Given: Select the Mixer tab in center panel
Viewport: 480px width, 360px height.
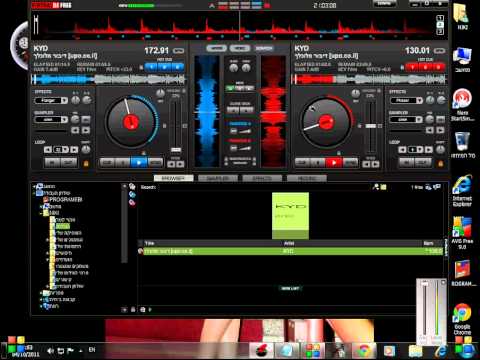Looking at the screenshot, I should 216,48.
